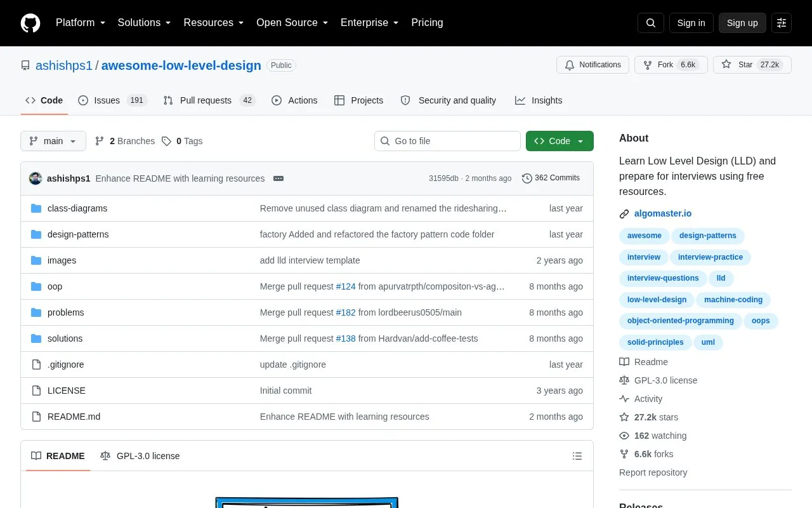Click the star icon on Star button
Screen dimensions: 812x508
tap(726, 65)
